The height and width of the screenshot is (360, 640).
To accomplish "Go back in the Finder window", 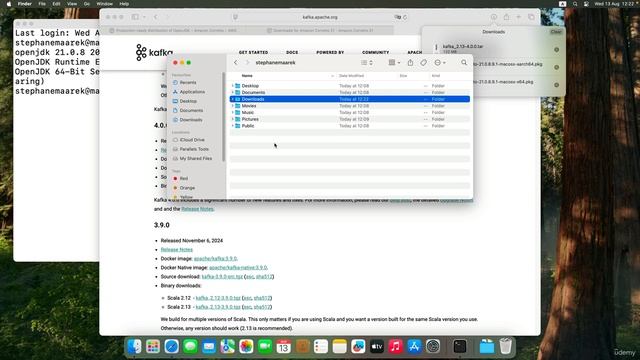I will (x=236, y=63).
